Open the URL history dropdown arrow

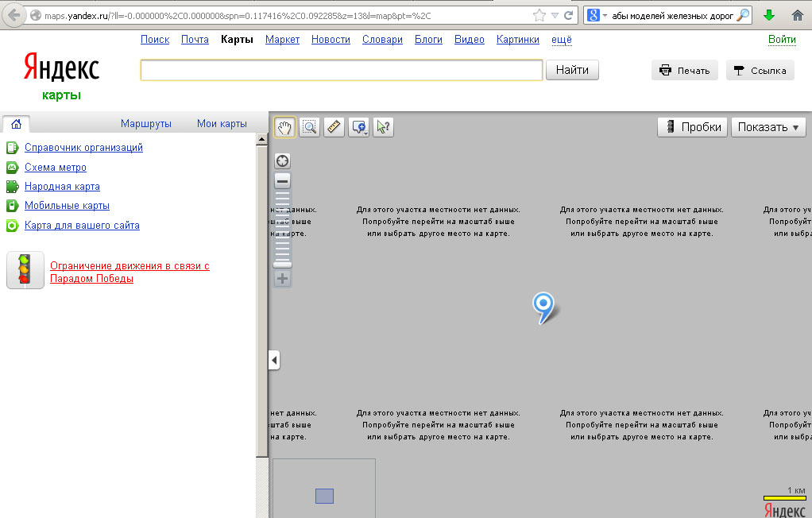point(555,16)
